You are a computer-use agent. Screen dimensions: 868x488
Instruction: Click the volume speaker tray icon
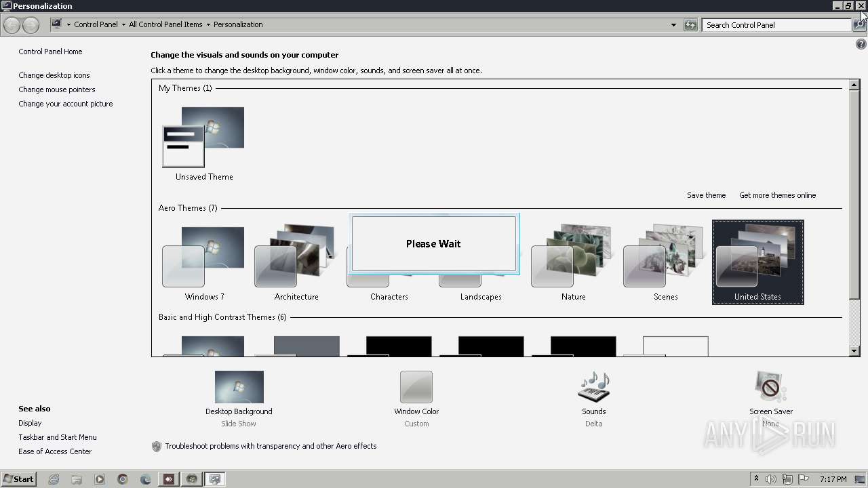click(771, 479)
